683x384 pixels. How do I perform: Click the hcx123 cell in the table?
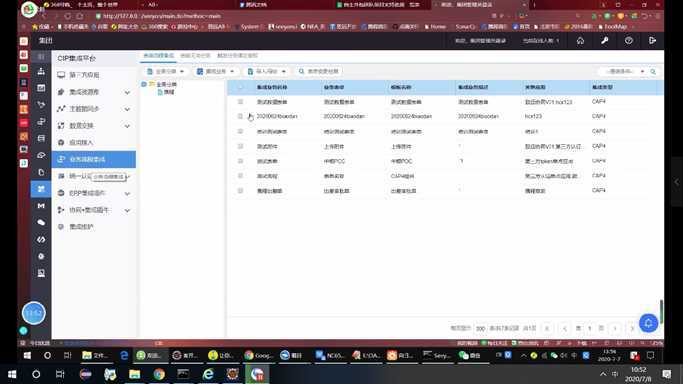click(533, 116)
